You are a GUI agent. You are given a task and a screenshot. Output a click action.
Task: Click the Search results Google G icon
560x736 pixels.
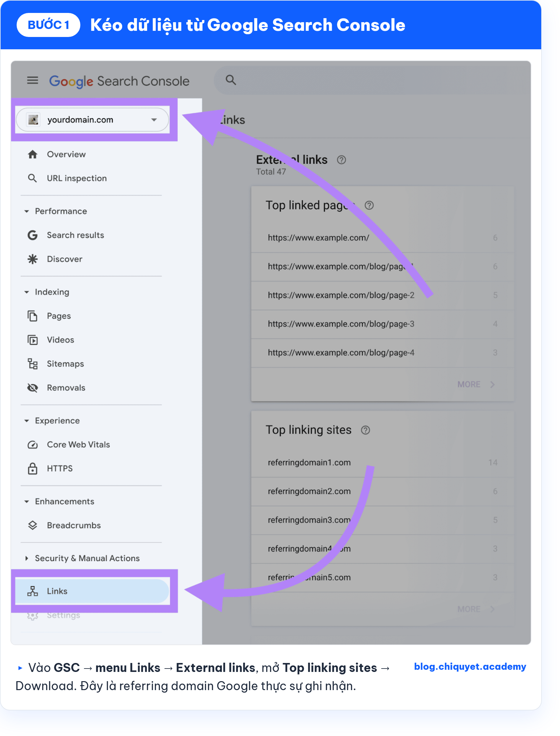point(32,235)
